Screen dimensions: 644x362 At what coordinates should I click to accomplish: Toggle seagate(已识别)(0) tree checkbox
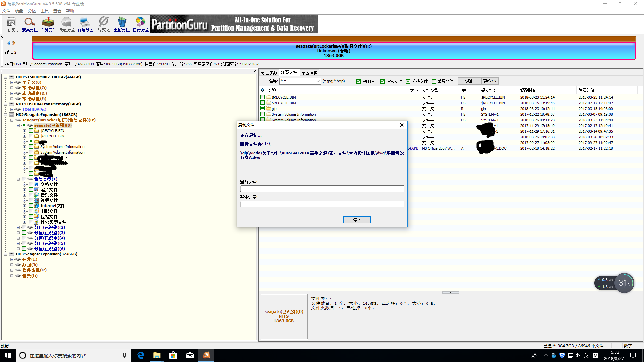[24, 125]
